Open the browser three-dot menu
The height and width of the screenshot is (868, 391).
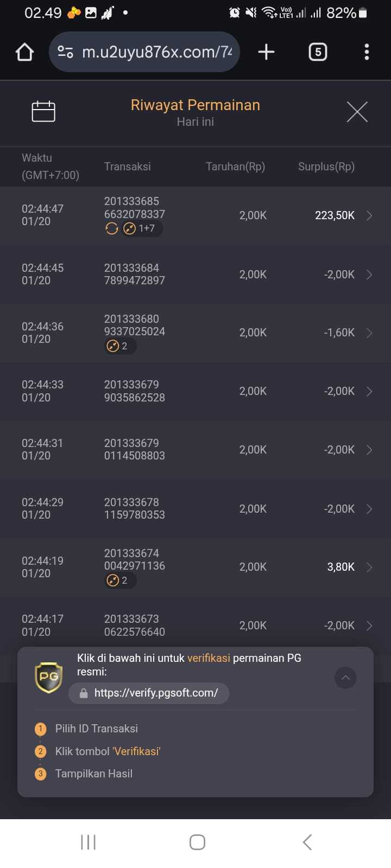pos(367,52)
